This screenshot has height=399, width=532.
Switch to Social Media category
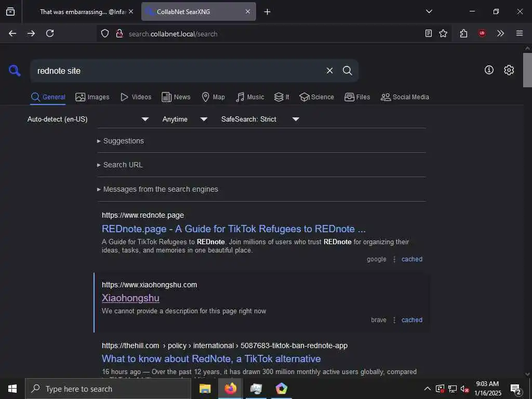(405, 97)
